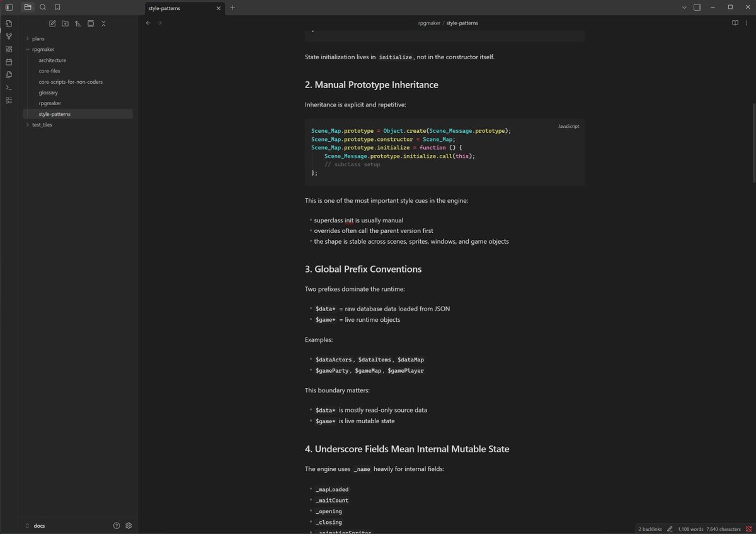756x534 pixels.
Task: Open settings gear icon
Action: (129, 525)
